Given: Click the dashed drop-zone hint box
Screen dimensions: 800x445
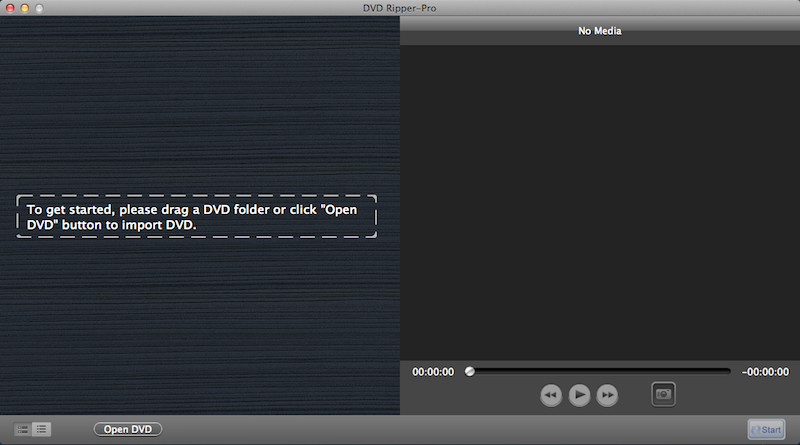Looking at the screenshot, I should (x=196, y=216).
